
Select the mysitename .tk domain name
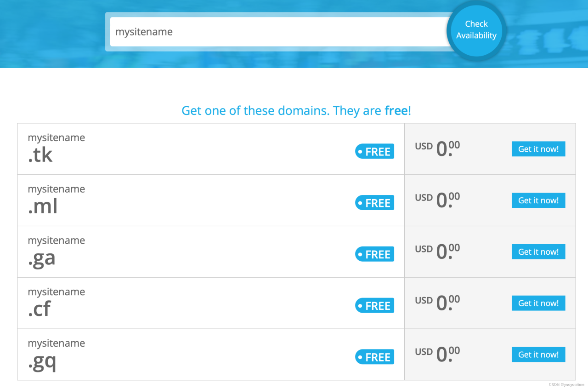[56, 149]
